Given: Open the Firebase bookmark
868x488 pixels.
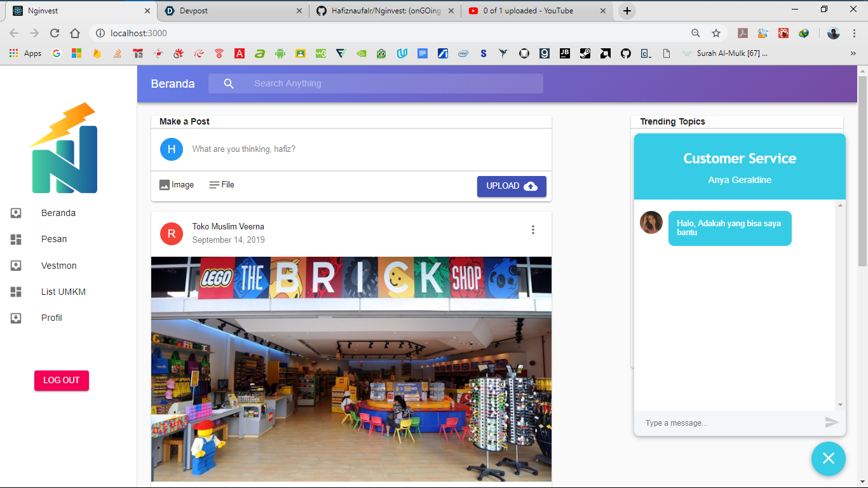Looking at the screenshot, I should click(97, 53).
